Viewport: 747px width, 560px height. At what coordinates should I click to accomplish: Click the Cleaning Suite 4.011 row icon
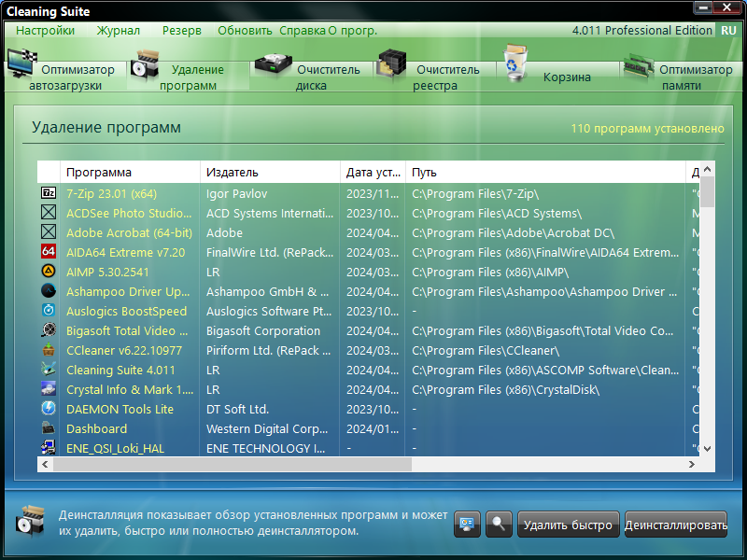(49, 369)
